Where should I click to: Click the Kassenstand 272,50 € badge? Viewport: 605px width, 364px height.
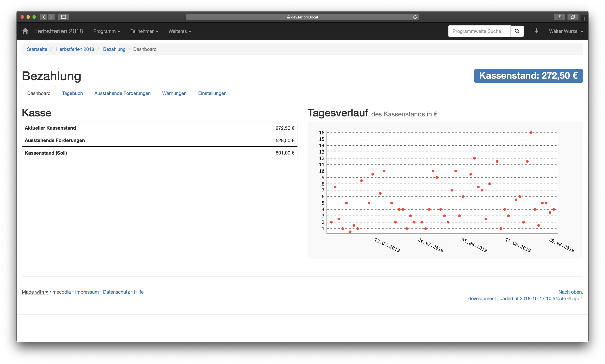(528, 76)
